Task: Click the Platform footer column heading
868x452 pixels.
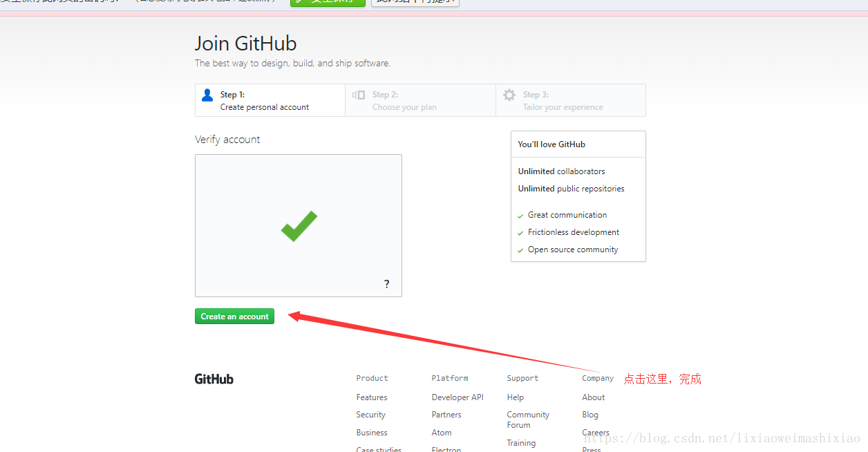Action: coord(450,378)
